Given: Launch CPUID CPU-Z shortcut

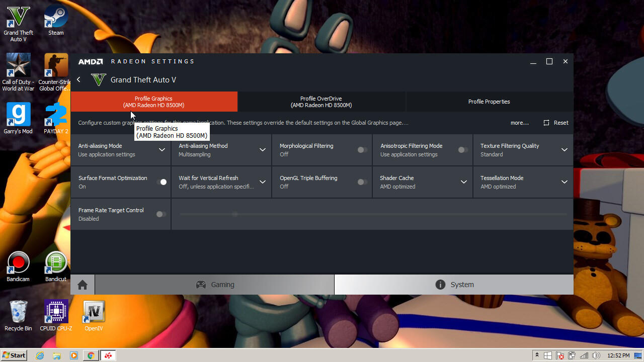Looking at the screenshot, I should pyautogui.click(x=56, y=316).
